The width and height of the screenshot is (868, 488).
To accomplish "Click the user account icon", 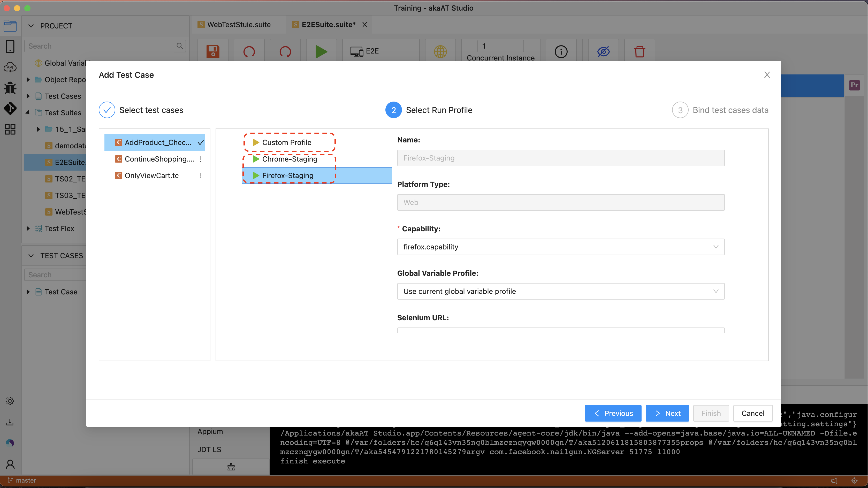I will 10,464.
